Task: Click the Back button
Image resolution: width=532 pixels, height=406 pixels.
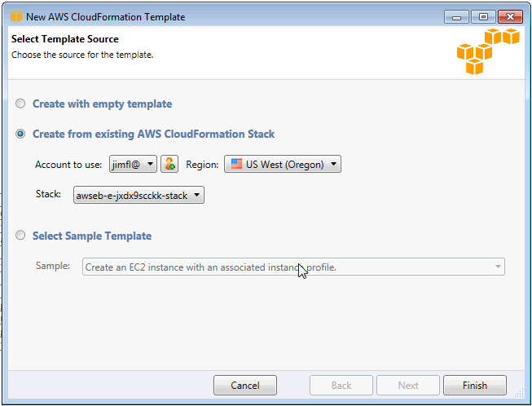Action: tap(341, 386)
